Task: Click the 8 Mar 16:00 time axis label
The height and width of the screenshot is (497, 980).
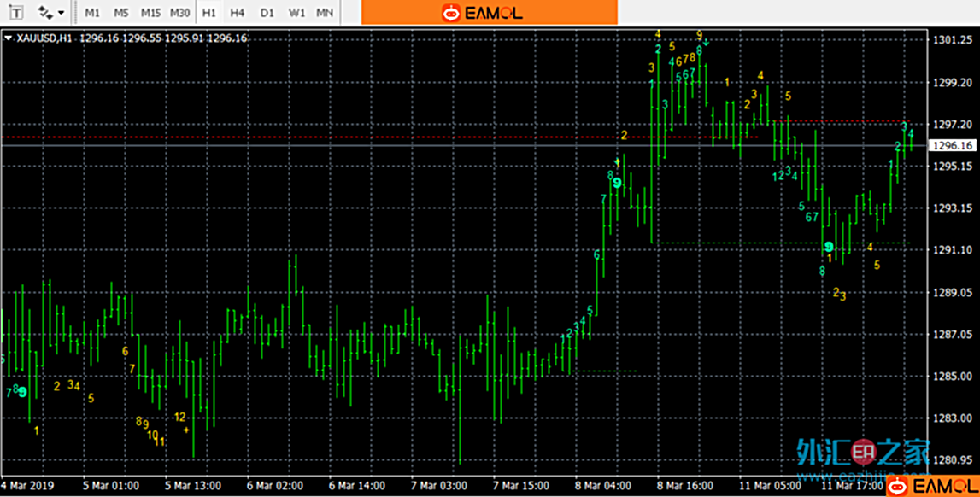Action: tap(684, 486)
